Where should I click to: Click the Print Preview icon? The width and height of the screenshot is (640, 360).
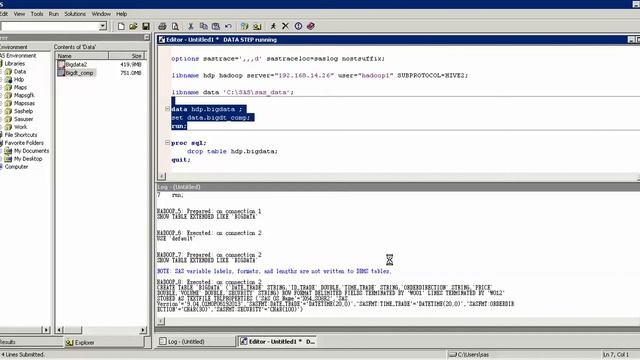pyautogui.click(x=175, y=26)
